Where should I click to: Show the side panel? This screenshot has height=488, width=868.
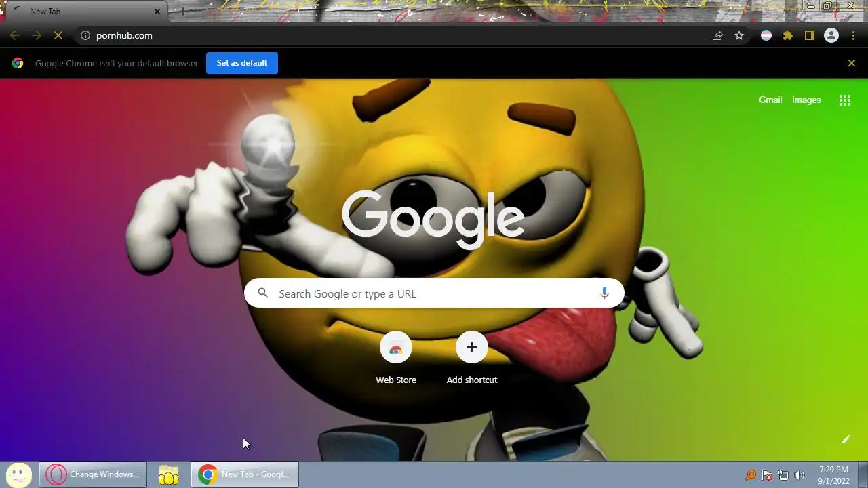tap(810, 35)
